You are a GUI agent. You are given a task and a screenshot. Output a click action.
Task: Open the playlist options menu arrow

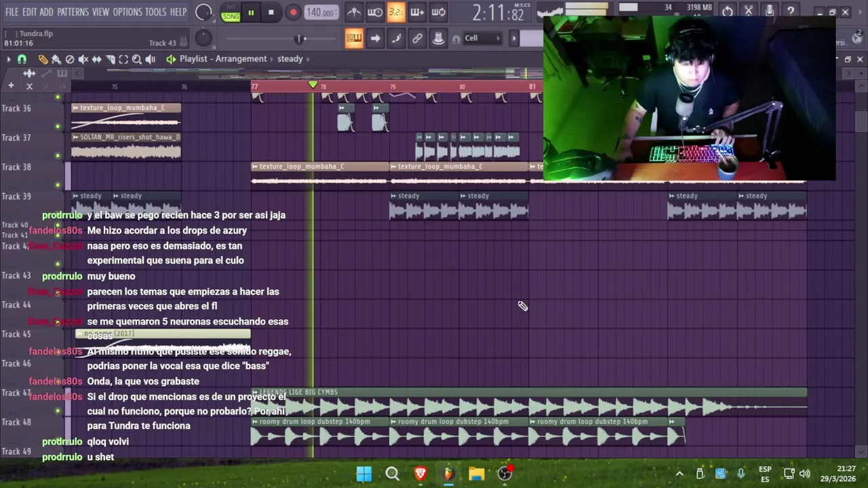pyautogui.click(x=8, y=59)
